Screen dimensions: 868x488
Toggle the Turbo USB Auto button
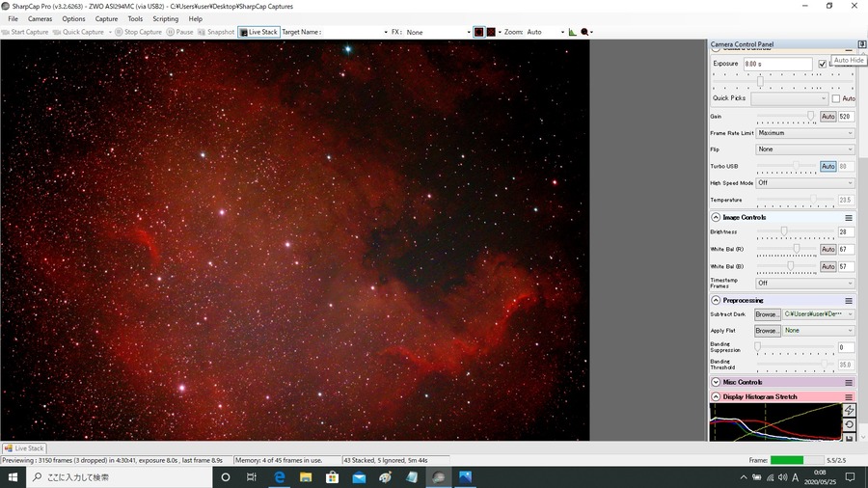(x=827, y=166)
